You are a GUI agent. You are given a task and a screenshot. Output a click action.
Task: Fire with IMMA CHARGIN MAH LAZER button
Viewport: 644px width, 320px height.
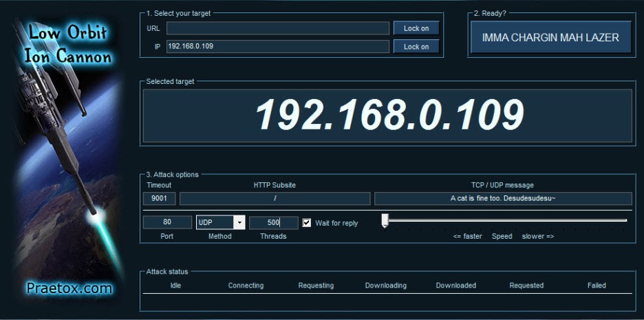coord(550,37)
